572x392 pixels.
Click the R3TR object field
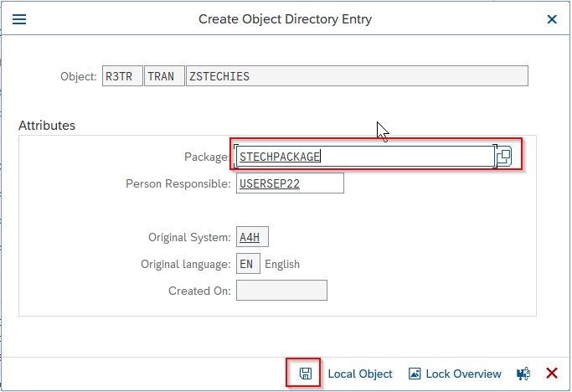coord(122,76)
